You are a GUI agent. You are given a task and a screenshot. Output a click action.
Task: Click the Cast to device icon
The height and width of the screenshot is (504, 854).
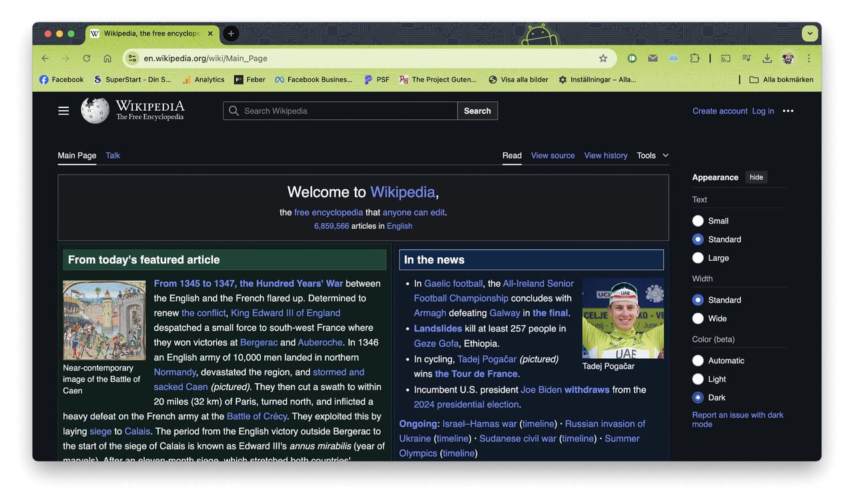pyautogui.click(x=725, y=58)
